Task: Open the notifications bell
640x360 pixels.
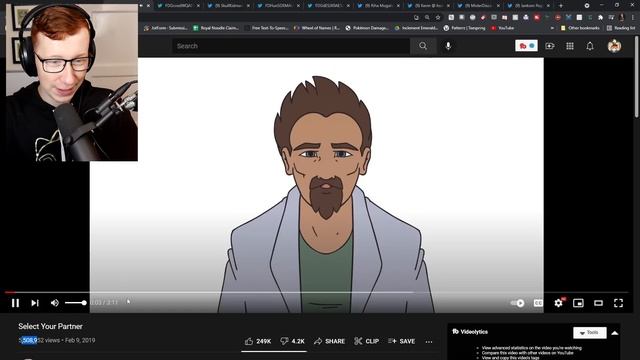Action: [590, 46]
